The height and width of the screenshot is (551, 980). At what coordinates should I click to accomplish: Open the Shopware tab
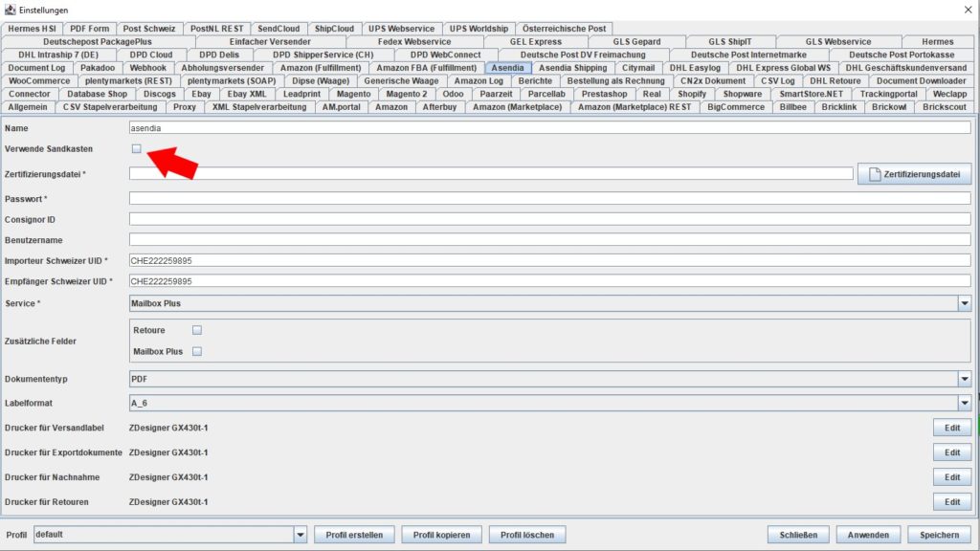tap(743, 95)
